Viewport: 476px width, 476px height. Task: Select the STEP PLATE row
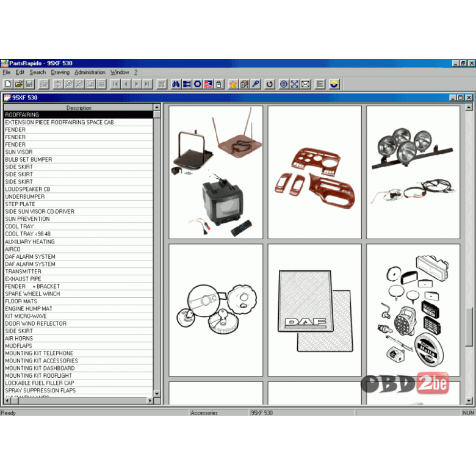coord(79,204)
